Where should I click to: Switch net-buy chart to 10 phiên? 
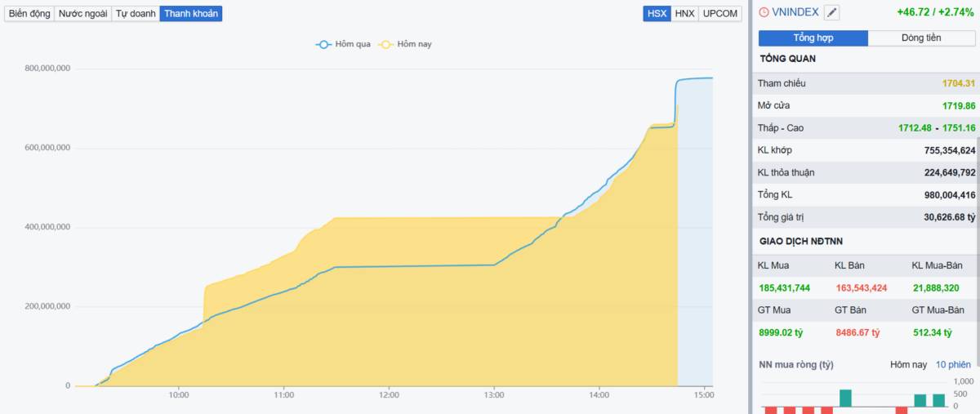click(x=953, y=364)
